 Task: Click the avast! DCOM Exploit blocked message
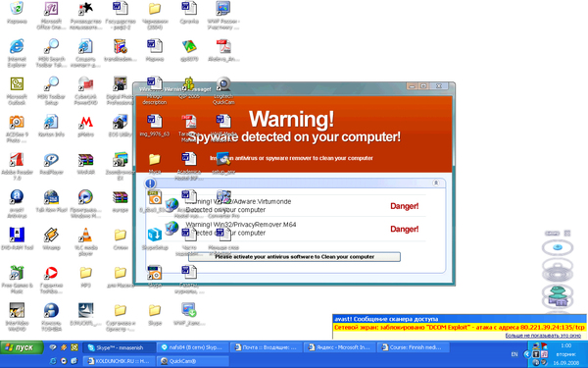[460, 328]
